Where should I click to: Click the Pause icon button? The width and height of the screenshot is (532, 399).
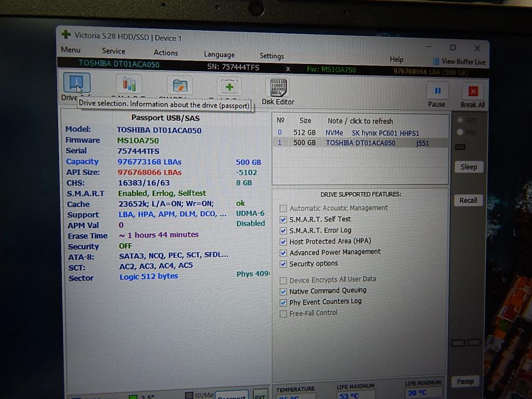[x=437, y=91]
